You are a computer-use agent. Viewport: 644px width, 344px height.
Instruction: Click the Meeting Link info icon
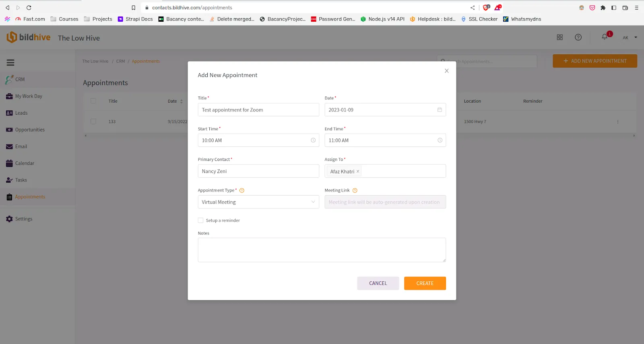point(355,191)
